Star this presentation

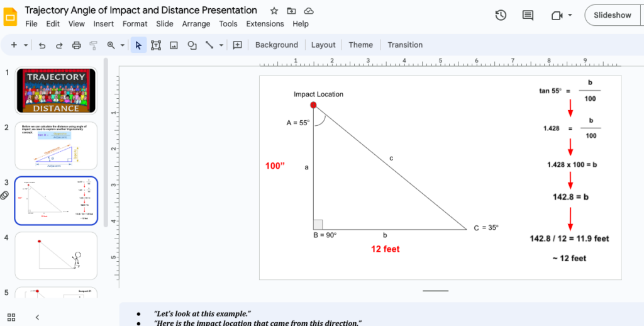[x=274, y=11]
